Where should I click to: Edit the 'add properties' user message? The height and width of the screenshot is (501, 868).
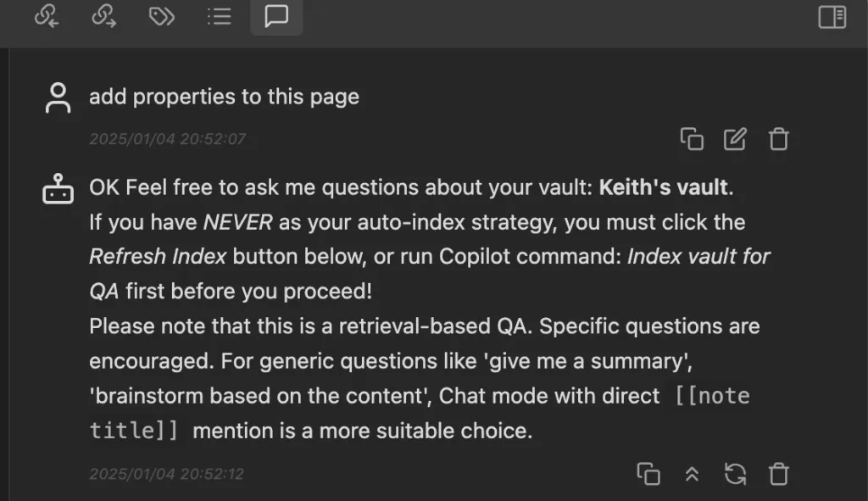[x=735, y=139]
